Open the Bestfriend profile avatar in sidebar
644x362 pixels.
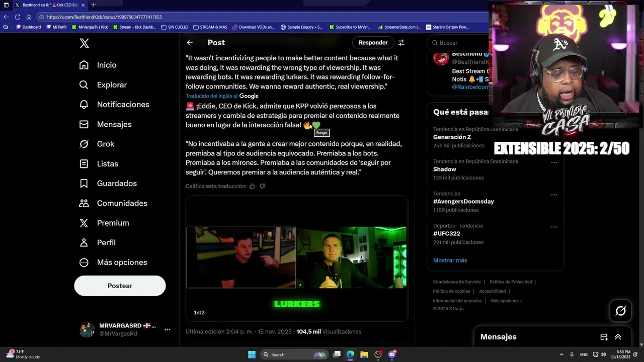(441, 58)
